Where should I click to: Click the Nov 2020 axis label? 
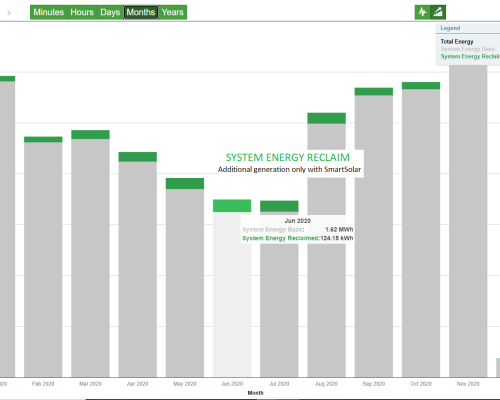[x=468, y=384]
